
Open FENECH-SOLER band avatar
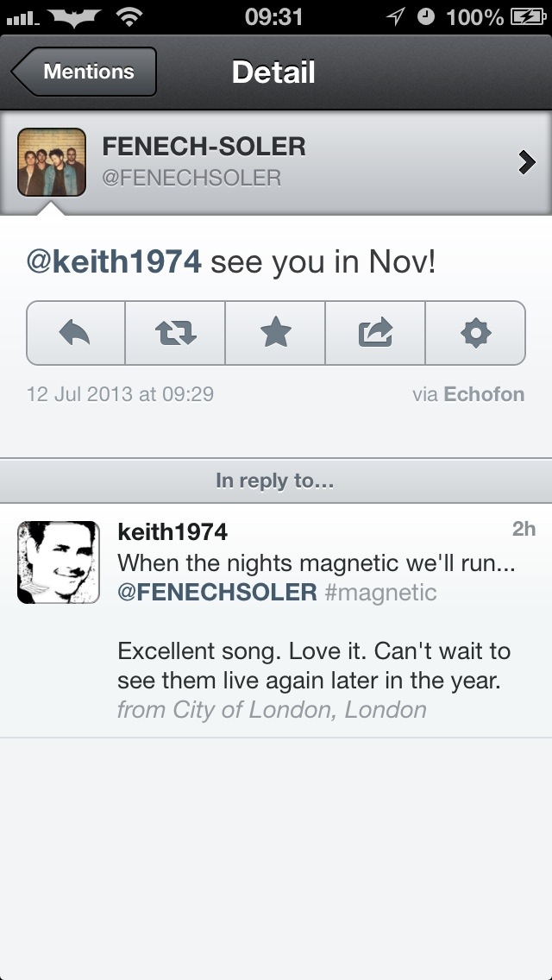tap(52, 161)
